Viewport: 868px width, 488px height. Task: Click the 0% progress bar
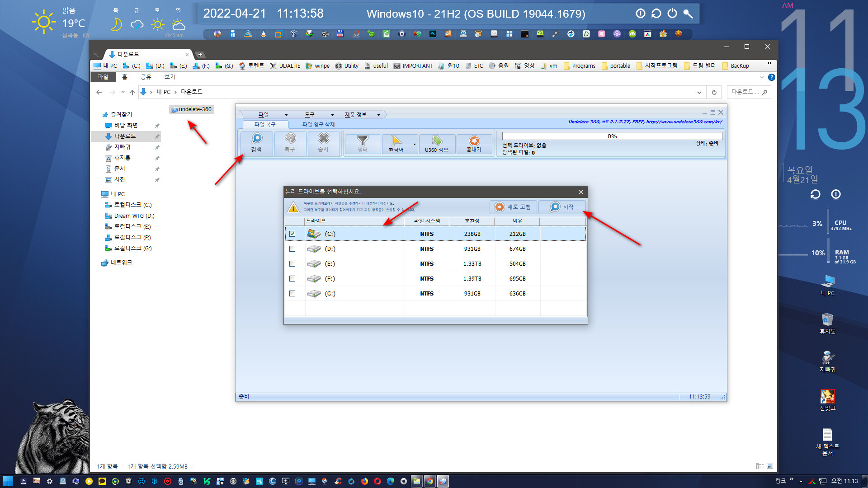pyautogui.click(x=612, y=136)
